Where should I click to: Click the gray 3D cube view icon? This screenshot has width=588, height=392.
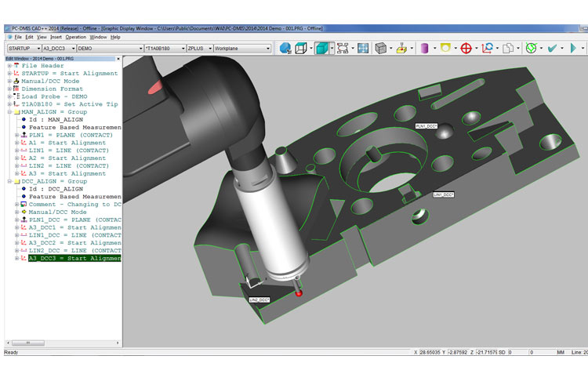[x=380, y=48]
